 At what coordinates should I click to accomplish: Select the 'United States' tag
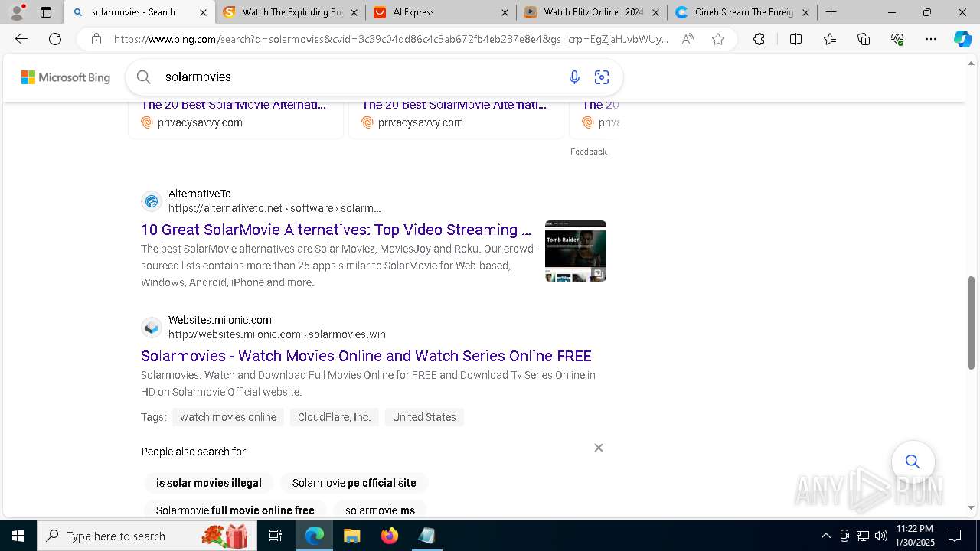(424, 417)
